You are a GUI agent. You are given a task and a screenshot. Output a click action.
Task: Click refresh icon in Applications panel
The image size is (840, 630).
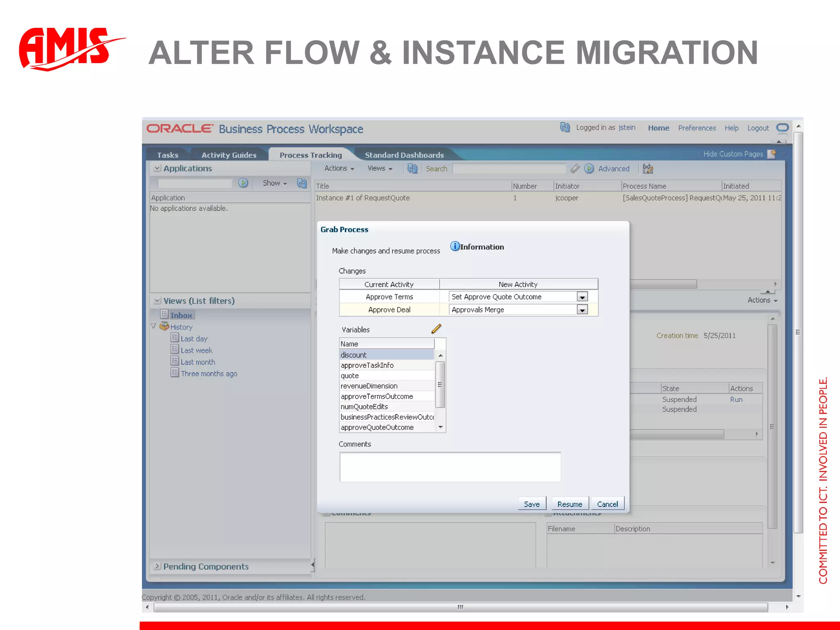(x=302, y=183)
